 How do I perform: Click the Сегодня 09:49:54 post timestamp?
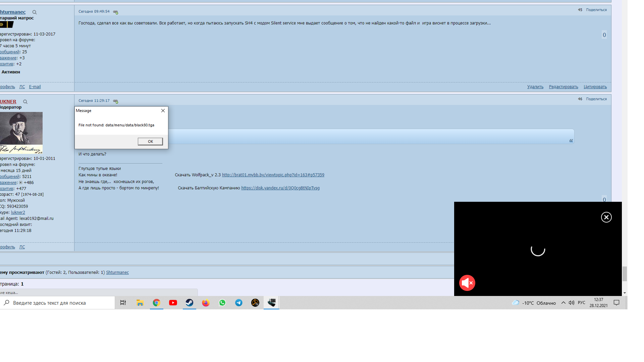coord(94,12)
